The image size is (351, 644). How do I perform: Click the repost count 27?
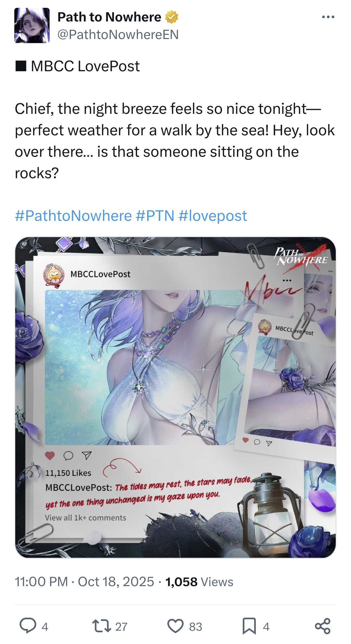click(x=121, y=626)
